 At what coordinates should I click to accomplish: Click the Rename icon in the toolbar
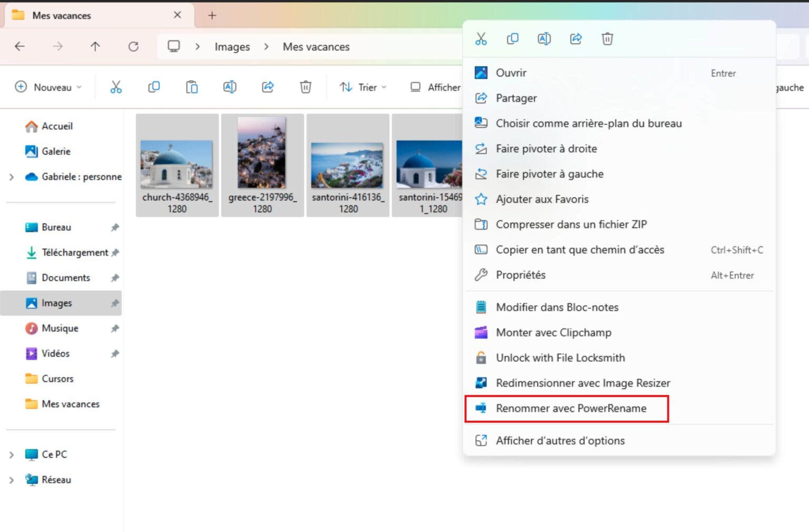pos(230,87)
